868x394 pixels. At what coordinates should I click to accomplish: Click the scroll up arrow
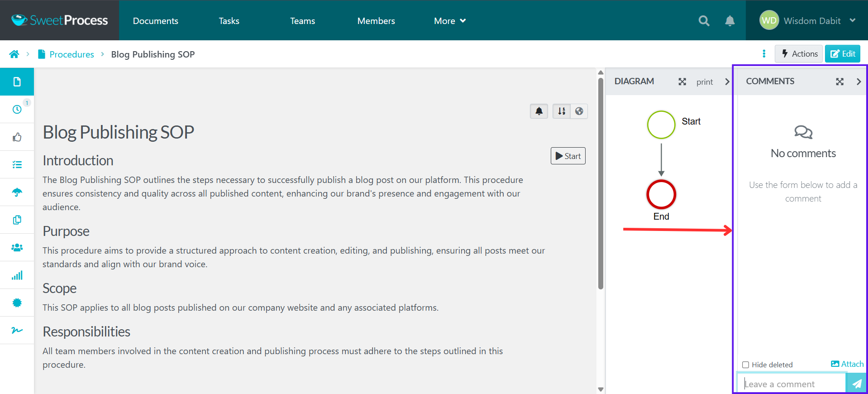[601, 72]
